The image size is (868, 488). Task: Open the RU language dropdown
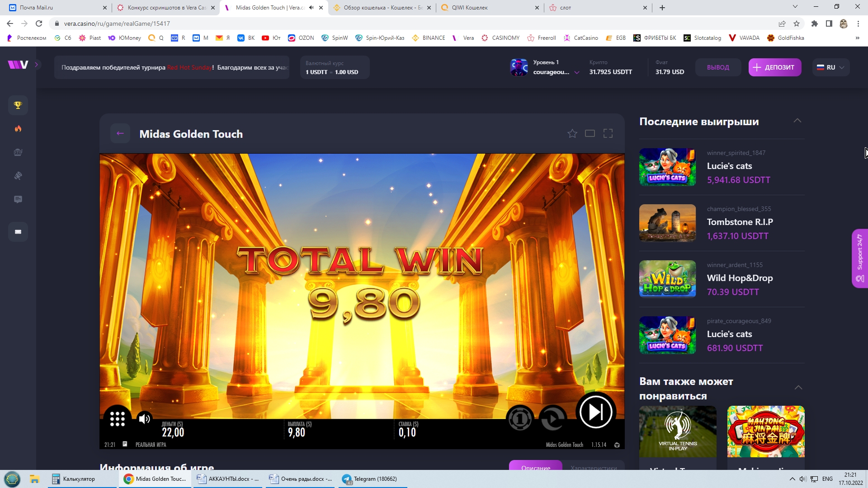click(831, 67)
